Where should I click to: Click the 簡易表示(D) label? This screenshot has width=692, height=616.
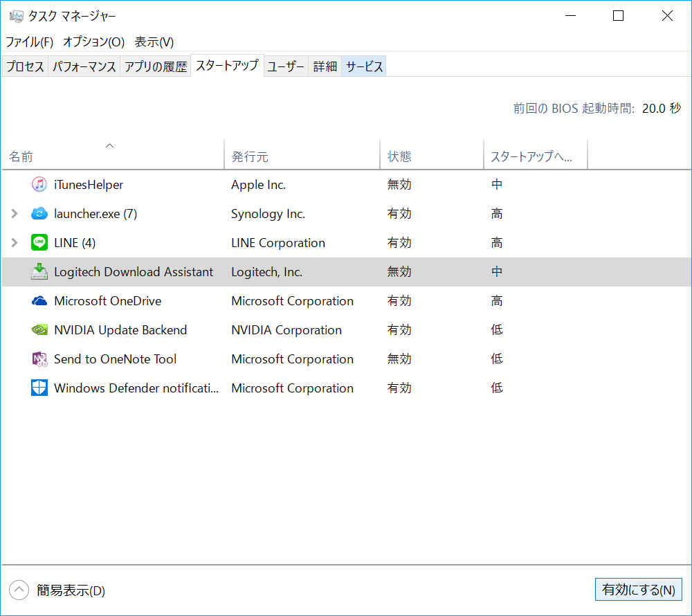71,590
